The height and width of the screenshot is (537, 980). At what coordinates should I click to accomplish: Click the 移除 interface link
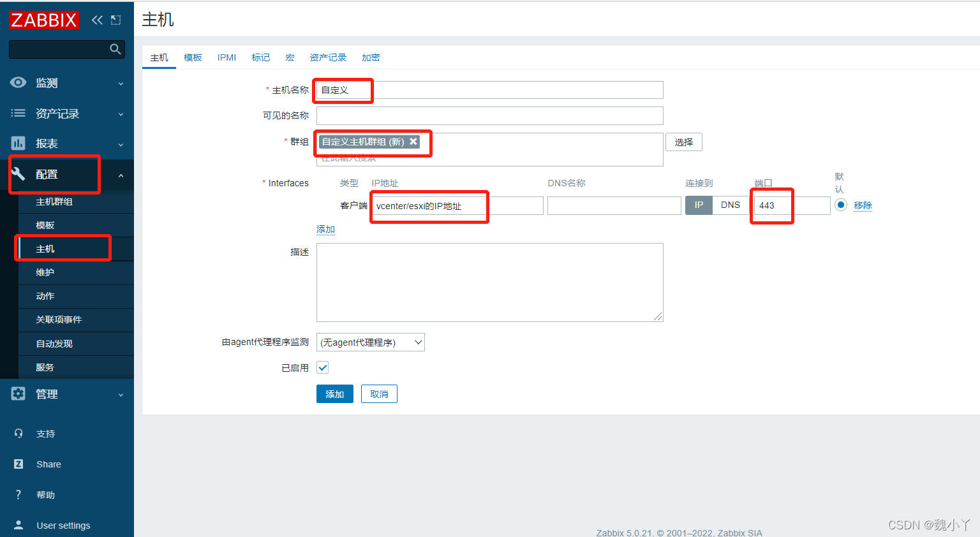(863, 205)
